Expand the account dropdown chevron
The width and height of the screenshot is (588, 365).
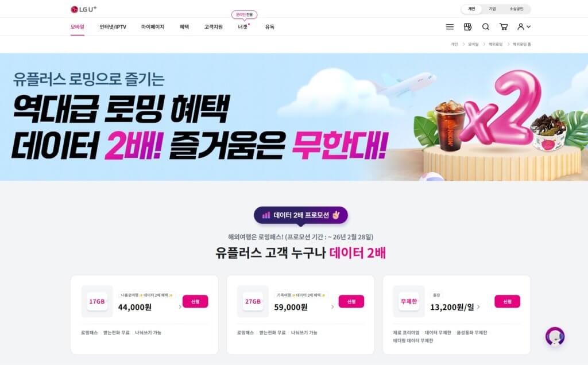point(529,26)
